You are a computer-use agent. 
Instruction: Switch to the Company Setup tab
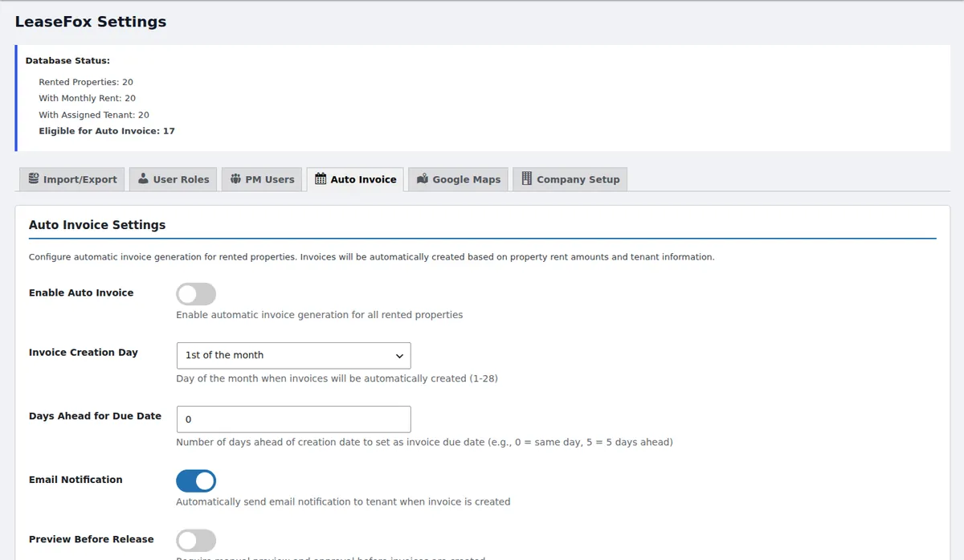point(570,179)
